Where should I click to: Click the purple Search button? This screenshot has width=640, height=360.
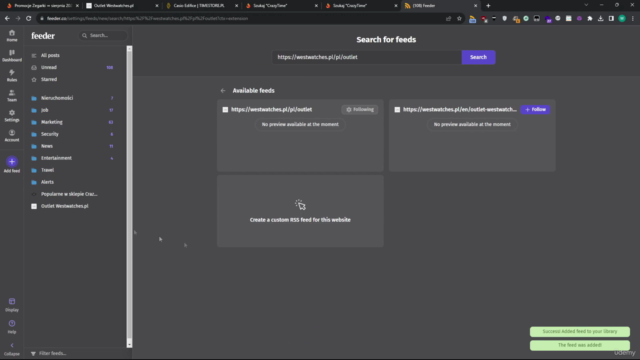(x=478, y=57)
